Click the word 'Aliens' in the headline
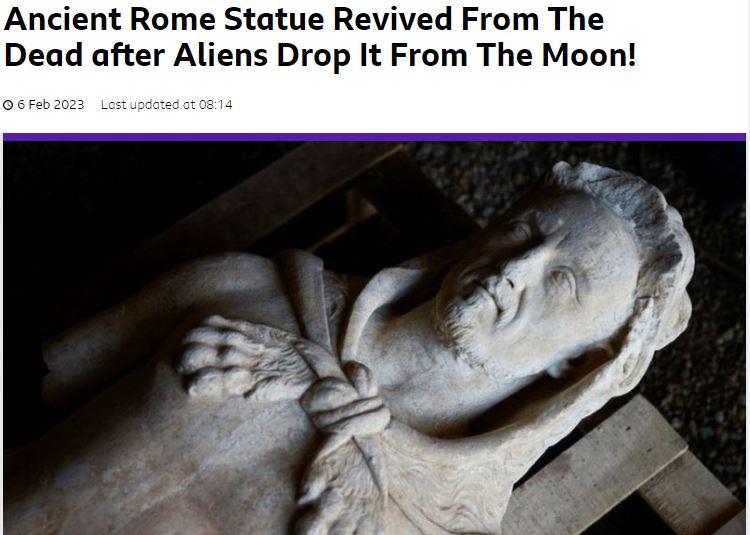 [x=221, y=55]
